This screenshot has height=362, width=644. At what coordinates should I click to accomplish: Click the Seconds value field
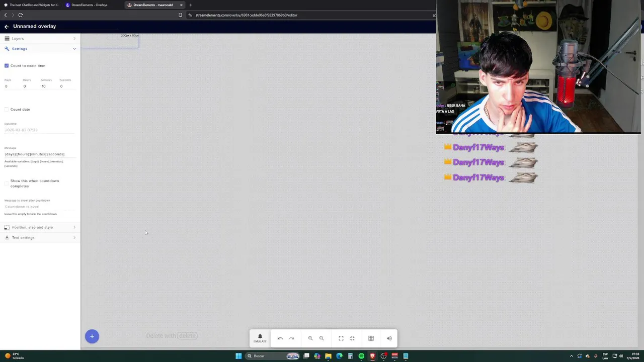(x=67, y=86)
